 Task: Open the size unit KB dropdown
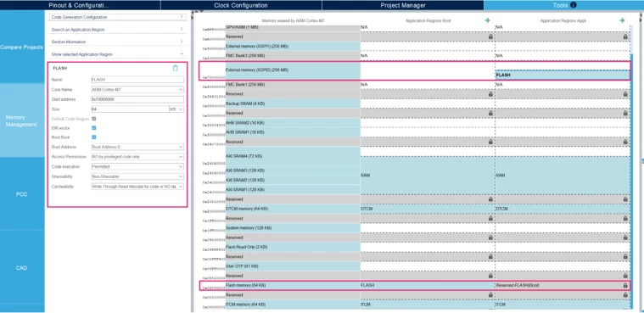pyautogui.click(x=176, y=109)
